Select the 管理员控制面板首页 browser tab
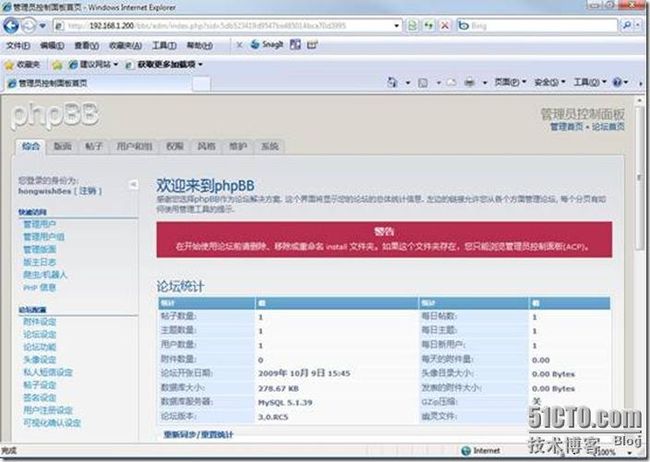The width and height of the screenshot is (650, 462). click(98, 83)
